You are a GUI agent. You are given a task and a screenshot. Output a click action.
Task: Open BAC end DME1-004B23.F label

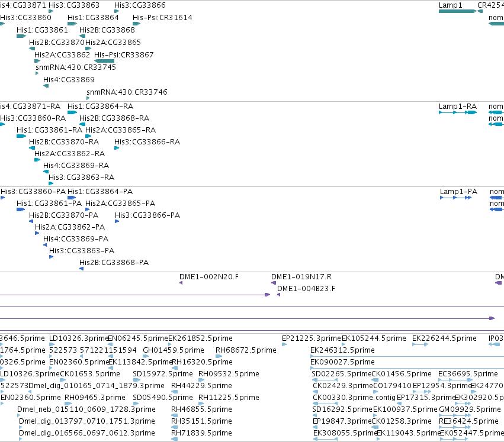tap(306, 289)
